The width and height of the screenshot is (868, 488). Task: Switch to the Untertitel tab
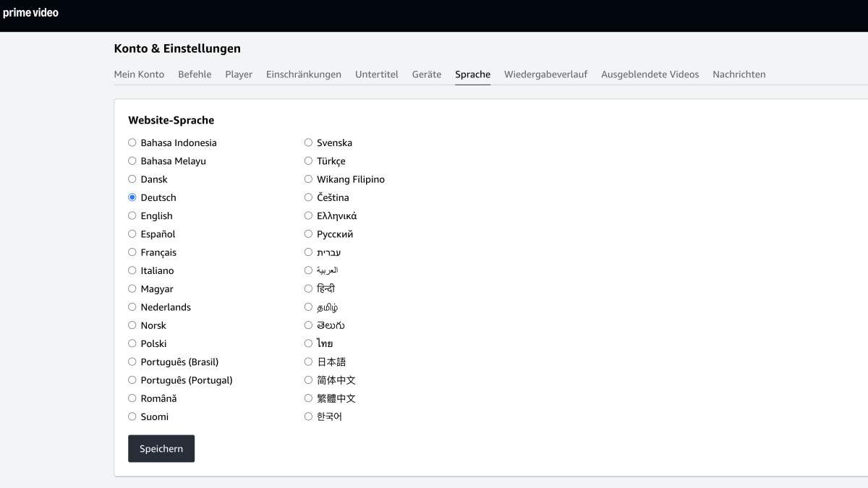click(x=376, y=74)
